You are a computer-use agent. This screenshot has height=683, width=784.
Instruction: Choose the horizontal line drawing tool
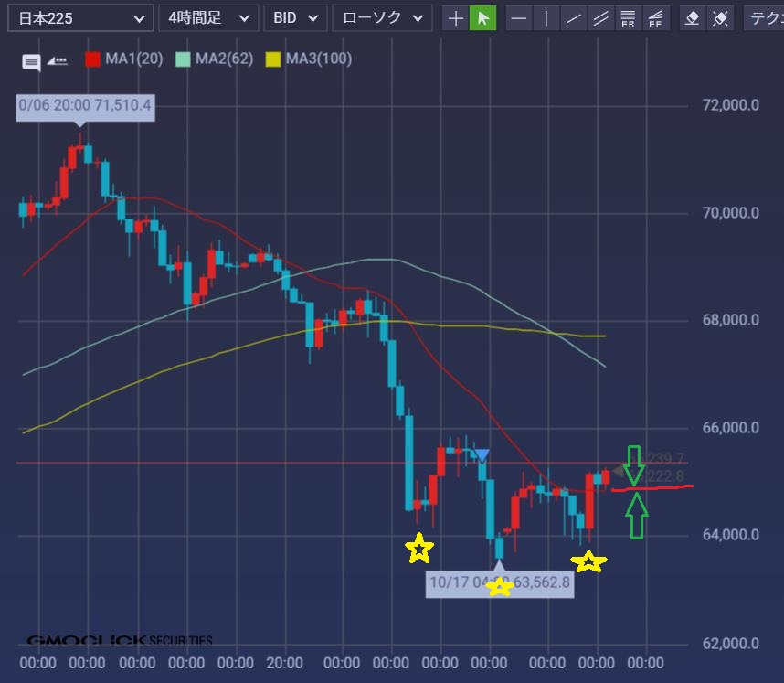pos(519,18)
